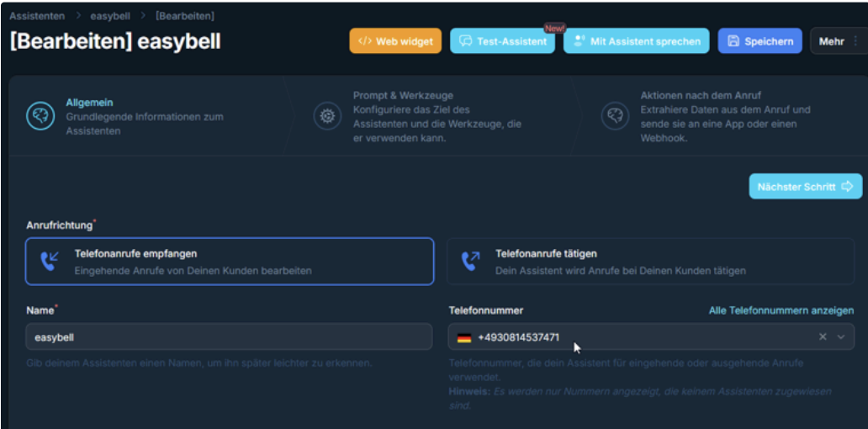The image size is (868, 429).
Task: Open the Web widget button
Action: (395, 41)
